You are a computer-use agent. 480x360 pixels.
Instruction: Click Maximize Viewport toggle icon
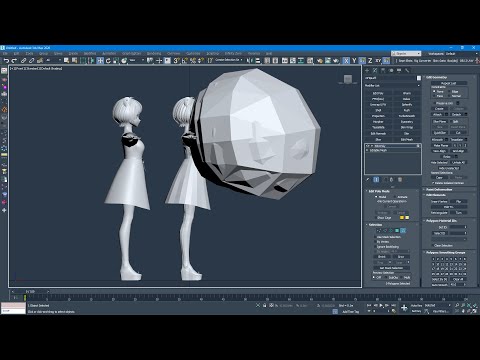pos(475,311)
